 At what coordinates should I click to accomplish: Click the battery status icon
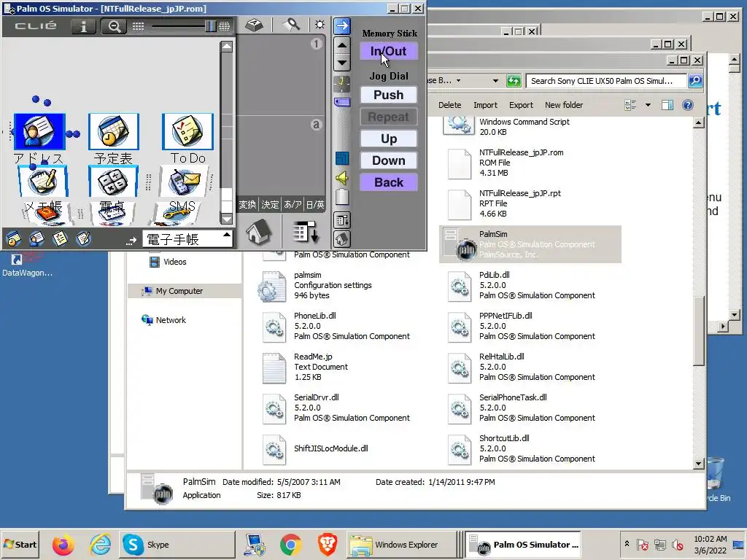342,197
